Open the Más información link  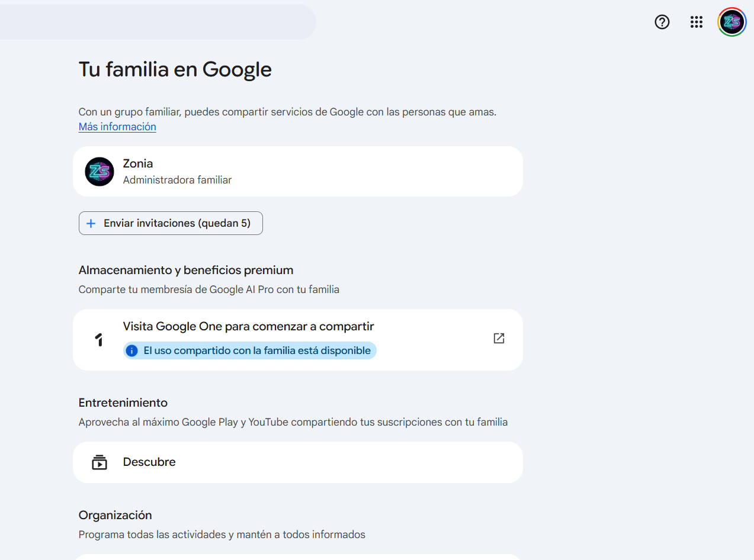(x=117, y=126)
